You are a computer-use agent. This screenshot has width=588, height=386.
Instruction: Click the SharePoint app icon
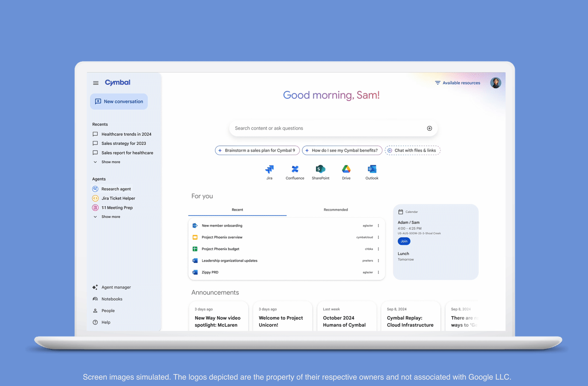pos(320,169)
